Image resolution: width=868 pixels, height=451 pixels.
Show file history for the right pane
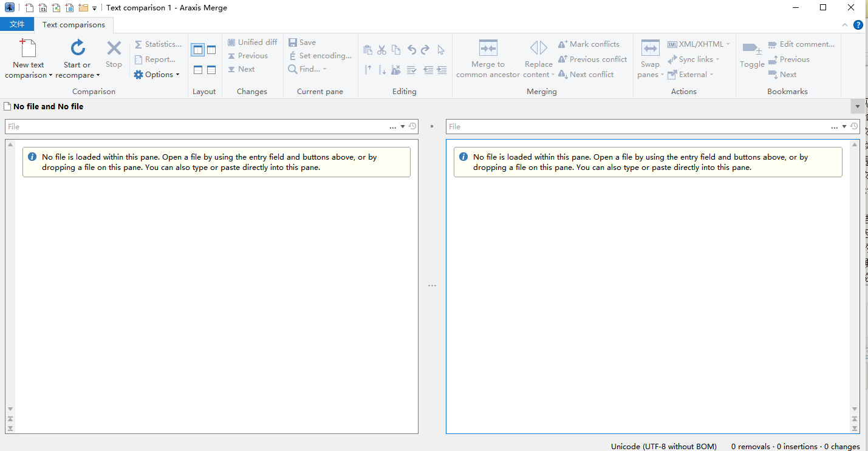coord(854,126)
